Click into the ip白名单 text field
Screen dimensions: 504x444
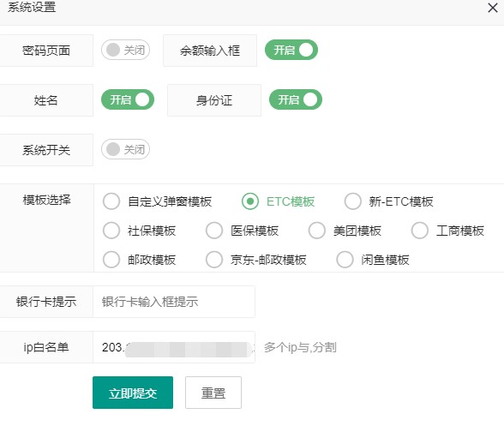coord(174,347)
